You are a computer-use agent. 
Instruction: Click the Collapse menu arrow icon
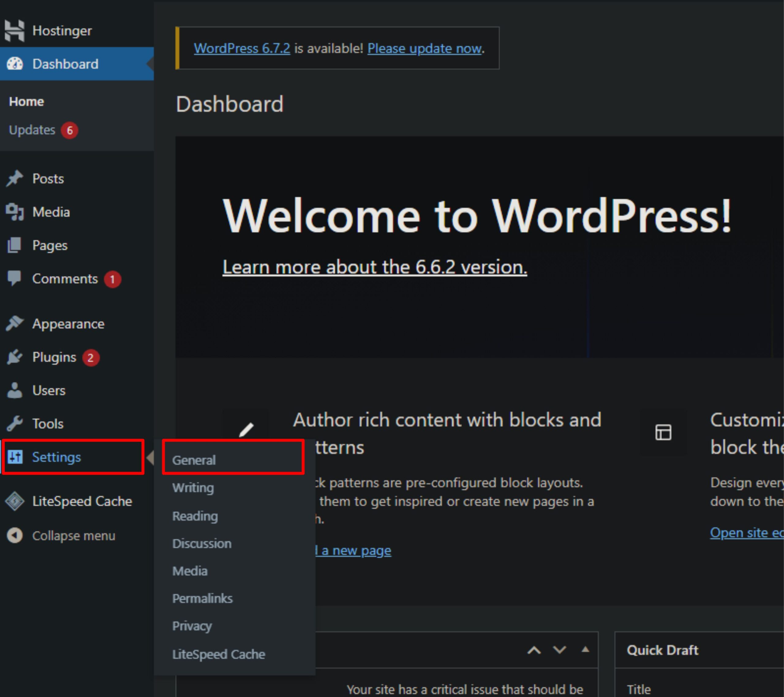[15, 536]
